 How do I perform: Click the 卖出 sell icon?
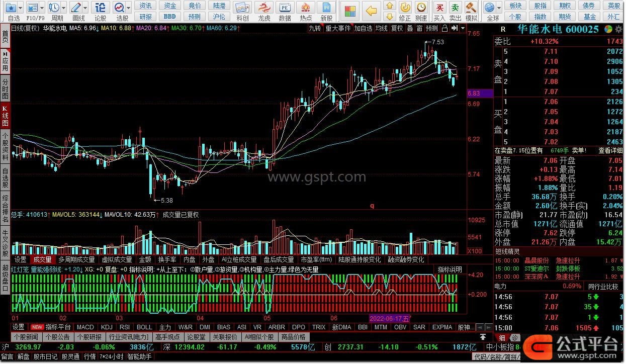pos(455,8)
